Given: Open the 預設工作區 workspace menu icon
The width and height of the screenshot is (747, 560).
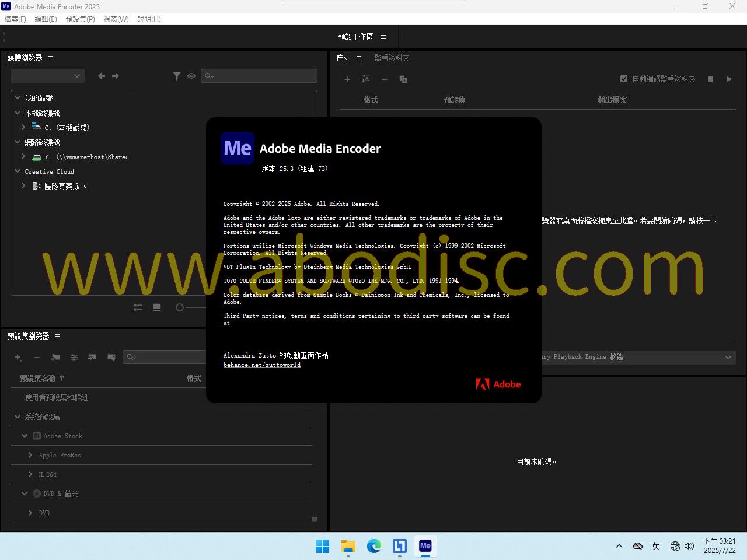Looking at the screenshot, I should coord(383,37).
